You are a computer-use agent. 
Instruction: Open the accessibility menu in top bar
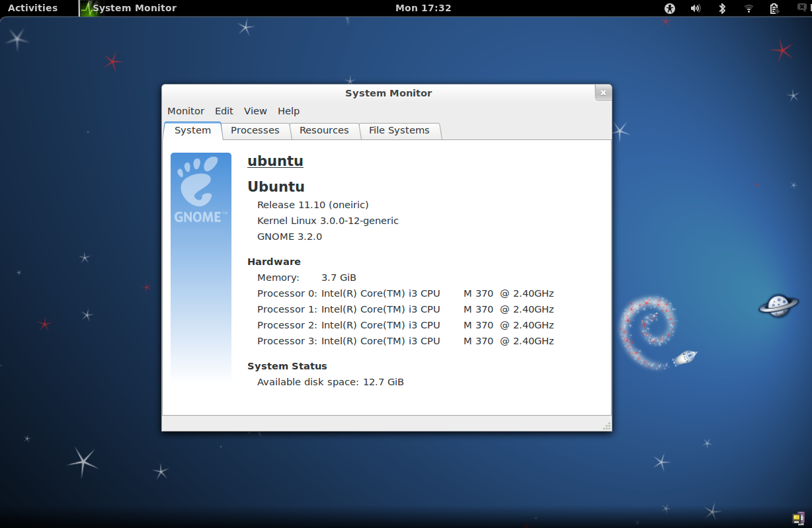click(670, 8)
